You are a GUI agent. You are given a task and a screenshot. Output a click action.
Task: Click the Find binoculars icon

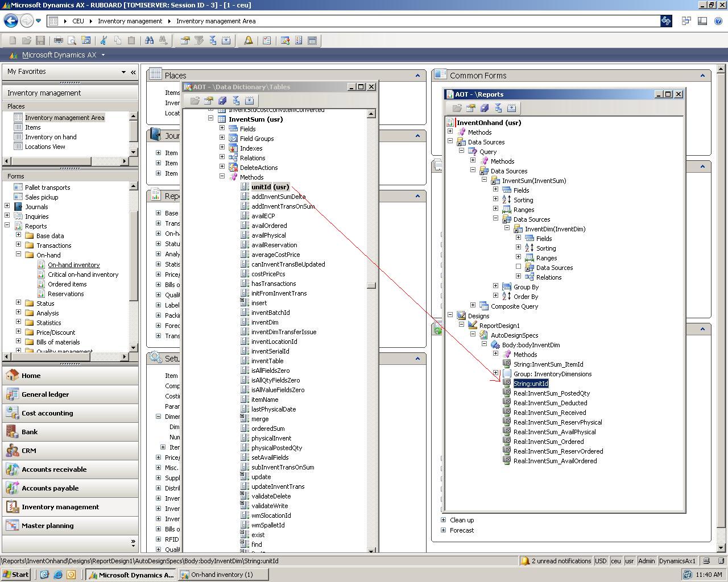[149, 40]
